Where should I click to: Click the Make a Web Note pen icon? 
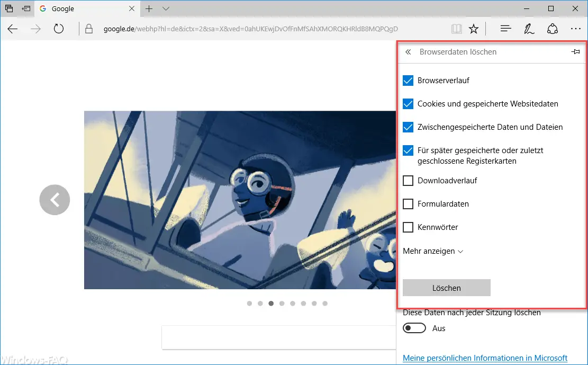point(529,29)
